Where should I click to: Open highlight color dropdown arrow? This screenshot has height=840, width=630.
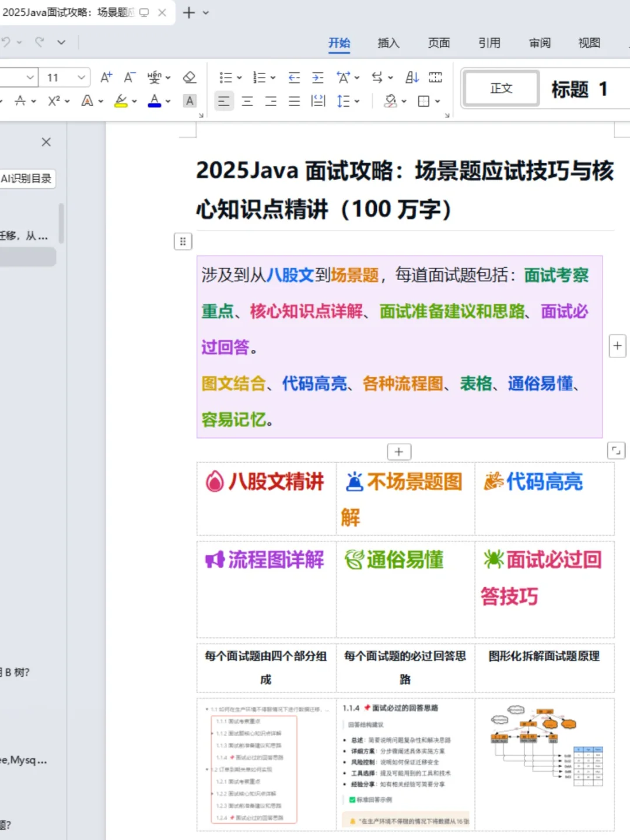135,101
